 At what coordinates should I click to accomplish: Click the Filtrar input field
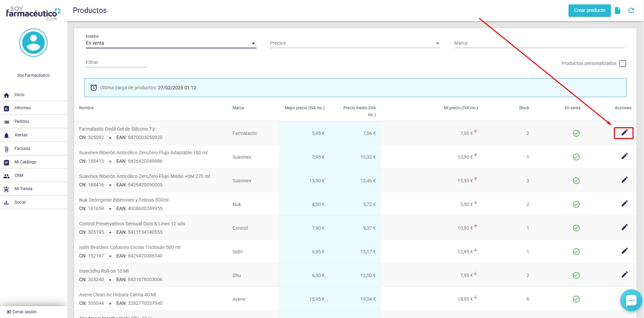116,62
